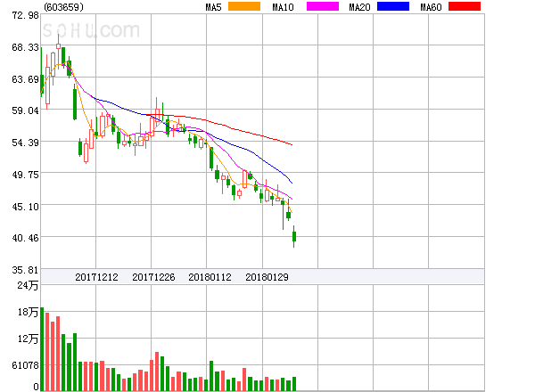Screen dimensions: 535x392
Task: Select the MA60 legend label
Action: (x=431, y=7)
